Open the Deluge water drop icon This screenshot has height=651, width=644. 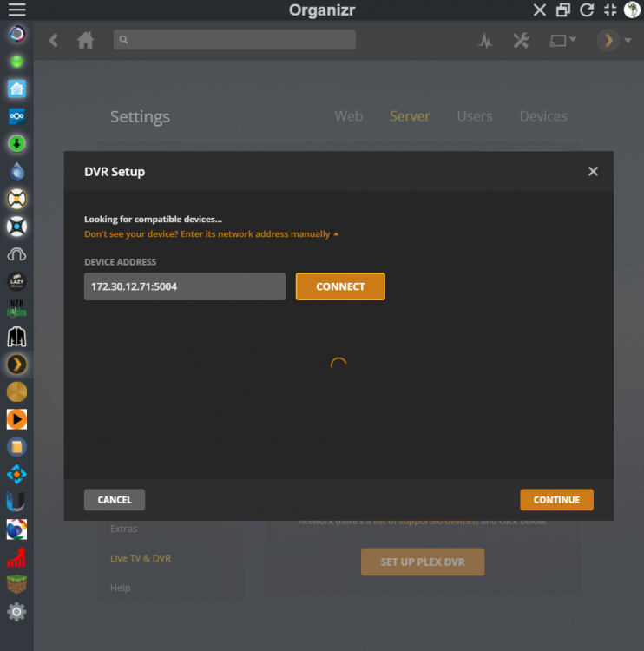click(x=17, y=171)
